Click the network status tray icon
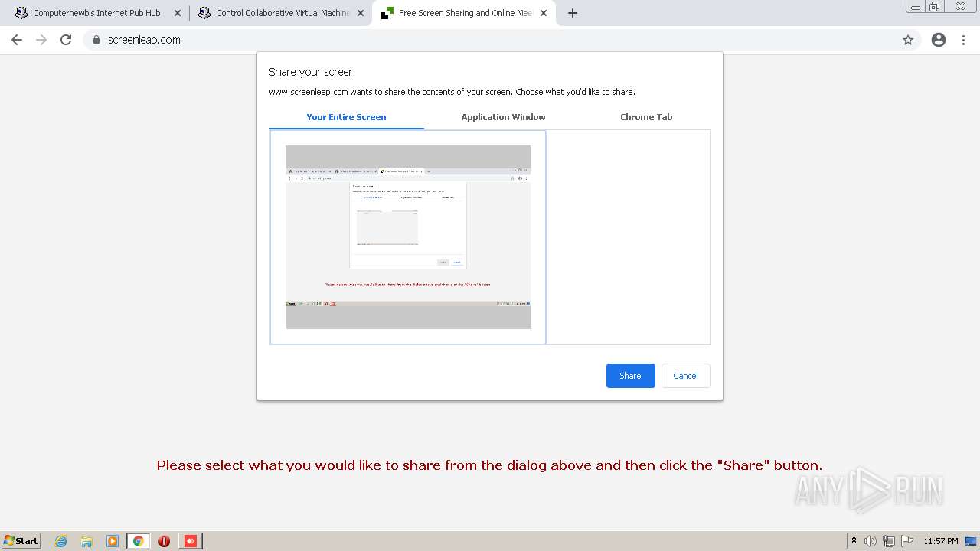This screenshot has width=980, height=551. pyautogui.click(x=889, y=541)
